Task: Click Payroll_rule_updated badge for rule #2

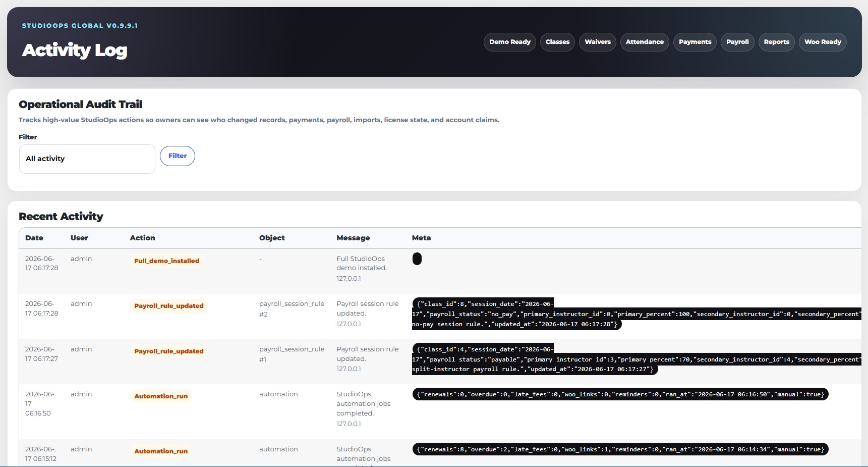Action: pos(169,306)
